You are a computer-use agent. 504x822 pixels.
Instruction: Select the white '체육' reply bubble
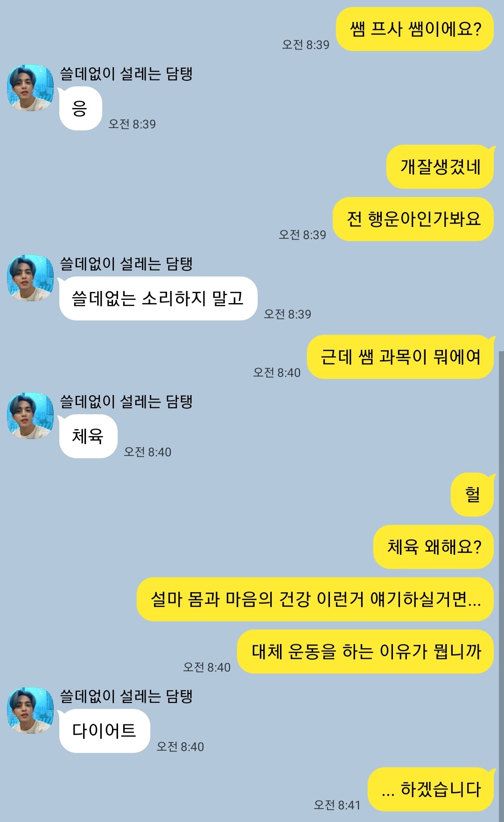click(x=88, y=436)
